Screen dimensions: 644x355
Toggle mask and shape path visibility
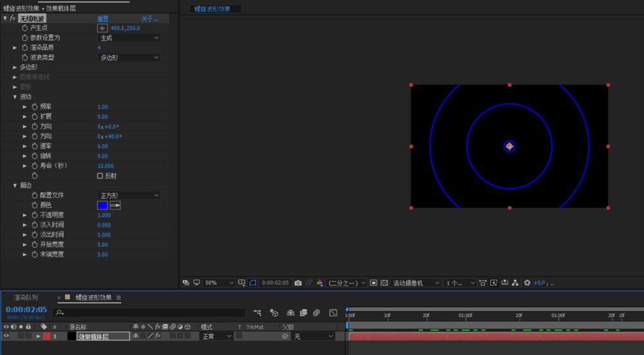click(x=252, y=282)
